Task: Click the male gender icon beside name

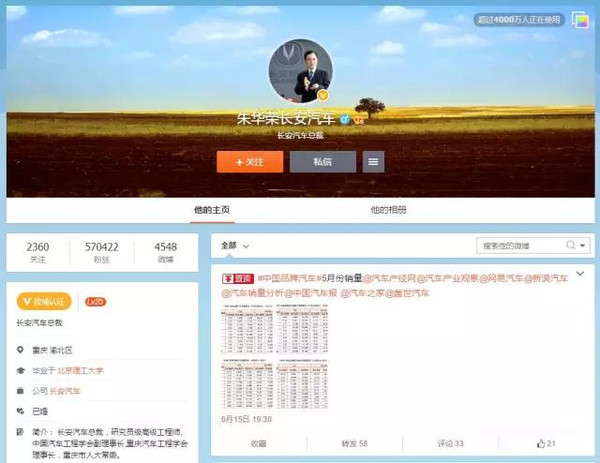Action: click(345, 119)
